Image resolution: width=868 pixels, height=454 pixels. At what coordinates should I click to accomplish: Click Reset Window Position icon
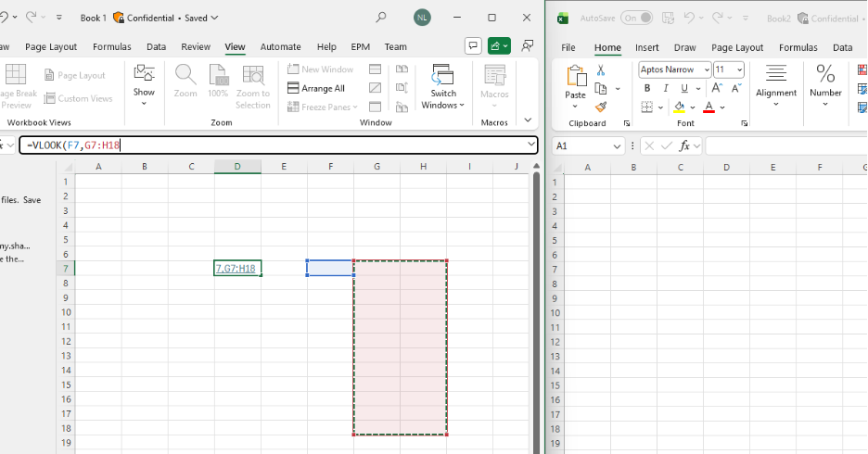402,107
